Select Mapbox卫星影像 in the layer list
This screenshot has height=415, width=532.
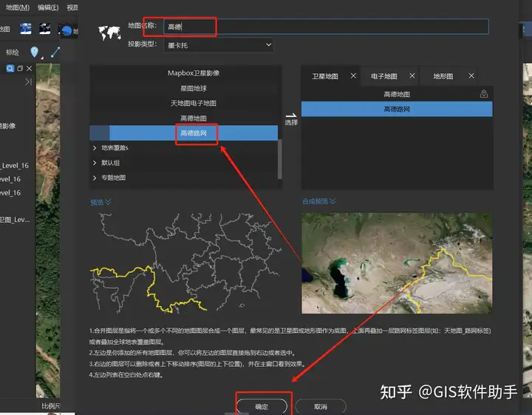coord(194,73)
